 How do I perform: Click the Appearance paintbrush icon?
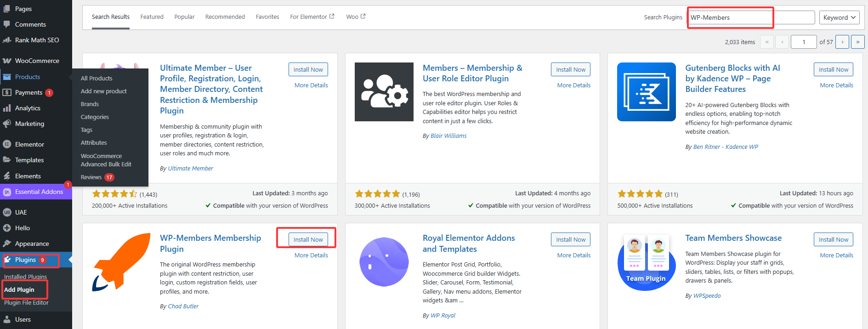coord(7,244)
